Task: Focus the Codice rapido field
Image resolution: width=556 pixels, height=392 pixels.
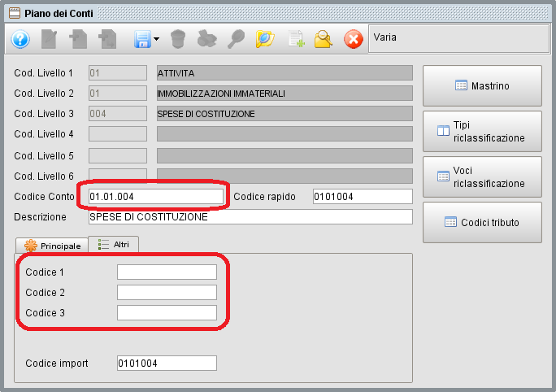Action: (x=362, y=196)
